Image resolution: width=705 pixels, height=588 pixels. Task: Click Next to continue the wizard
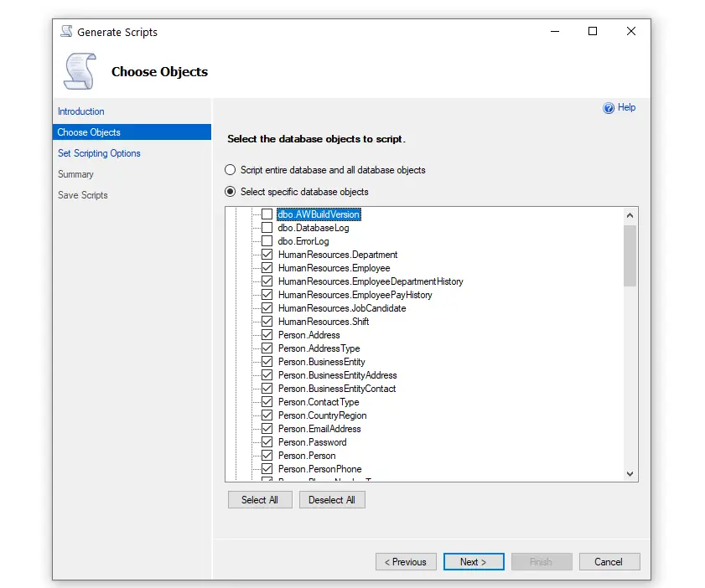coord(474,562)
